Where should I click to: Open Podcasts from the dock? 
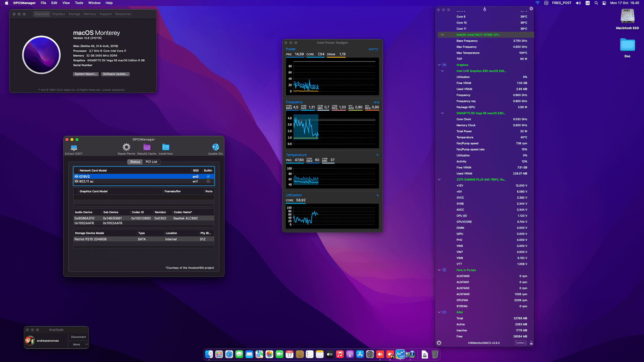pos(350,354)
